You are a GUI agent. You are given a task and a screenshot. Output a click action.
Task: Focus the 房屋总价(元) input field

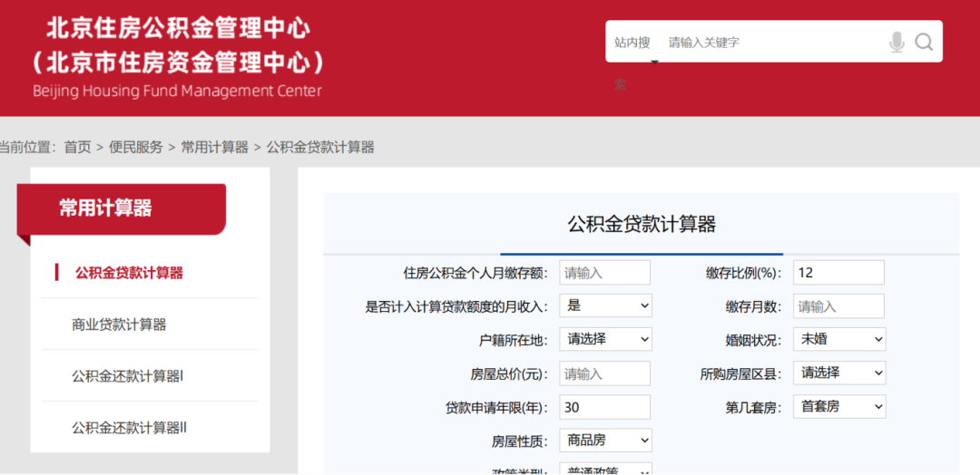tap(604, 373)
